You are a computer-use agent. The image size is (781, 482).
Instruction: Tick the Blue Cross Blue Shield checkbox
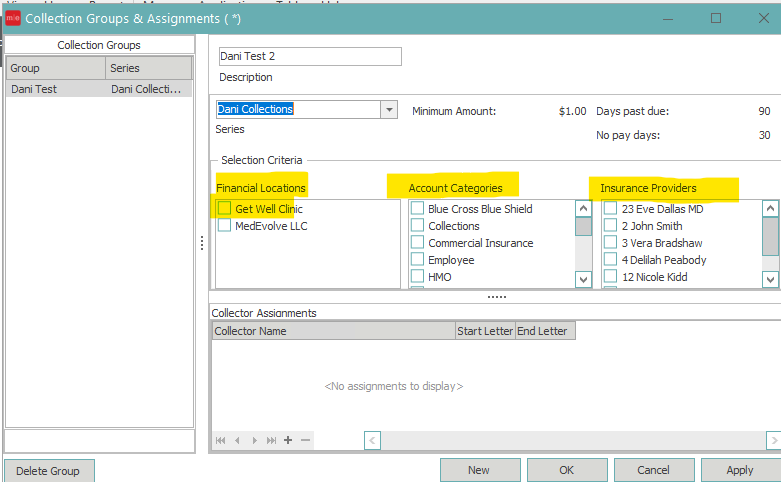pos(418,209)
